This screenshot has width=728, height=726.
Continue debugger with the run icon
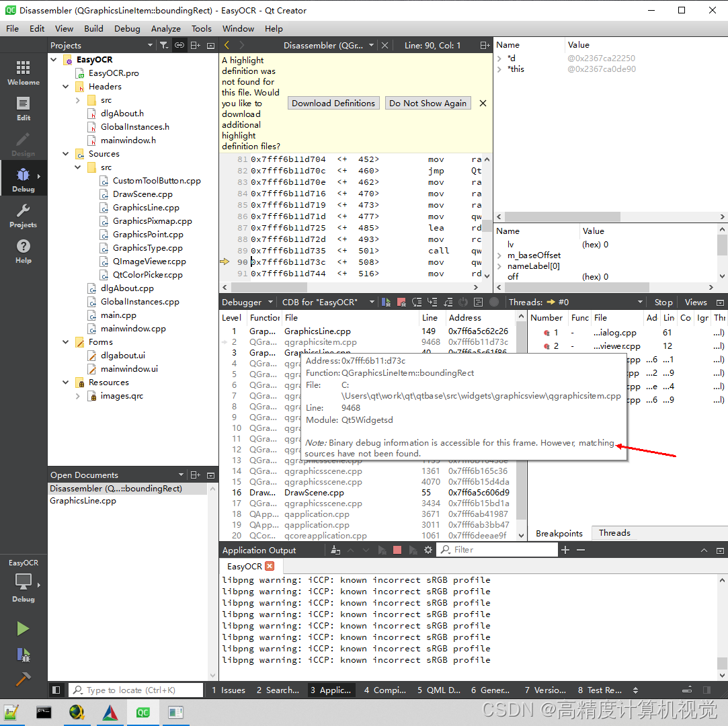coord(386,302)
